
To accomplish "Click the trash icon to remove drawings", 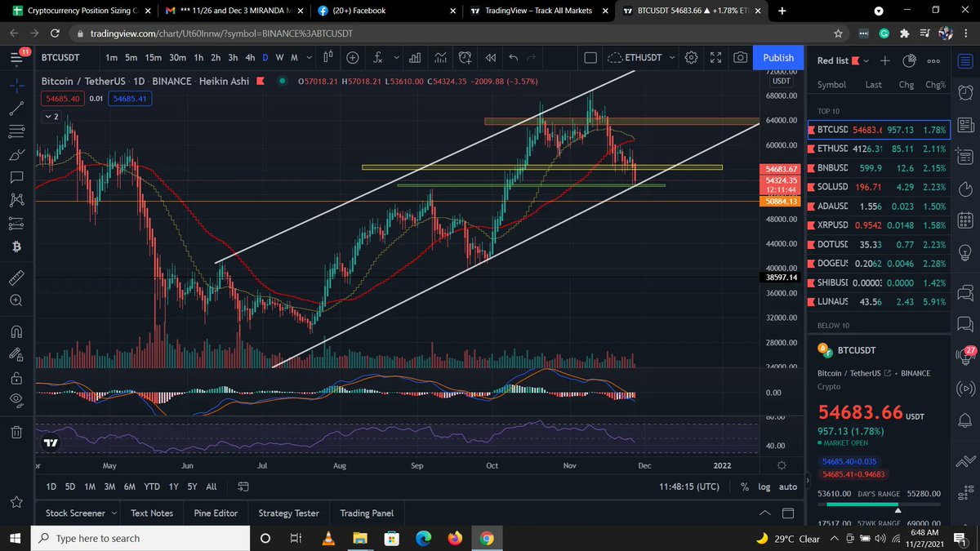I will (x=16, y=431).
